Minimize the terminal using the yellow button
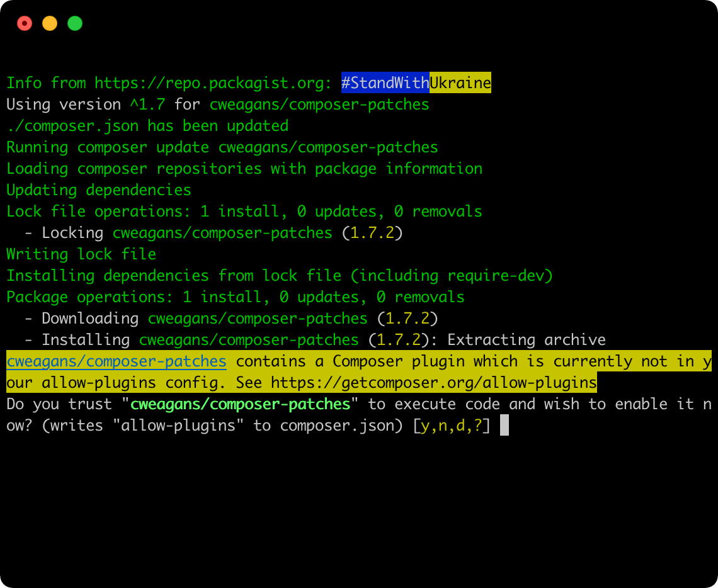The image size is (718, 588). click(x=50, y=23)
